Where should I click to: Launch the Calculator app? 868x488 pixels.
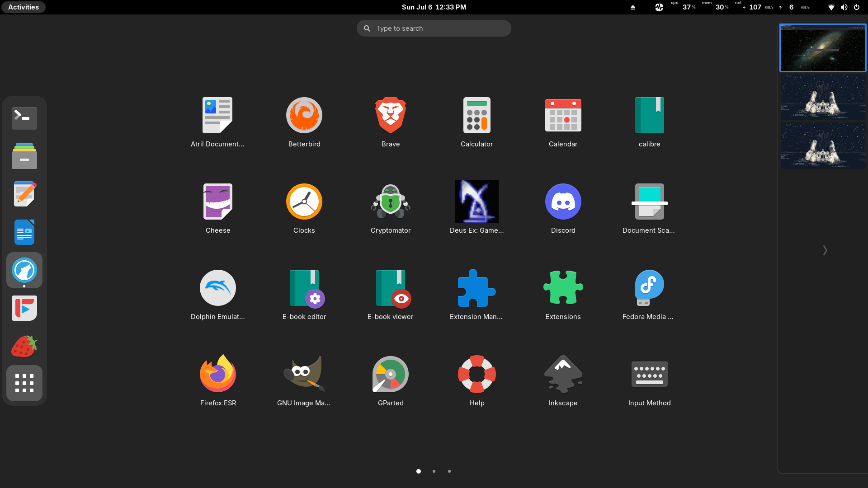click(477, 122)
